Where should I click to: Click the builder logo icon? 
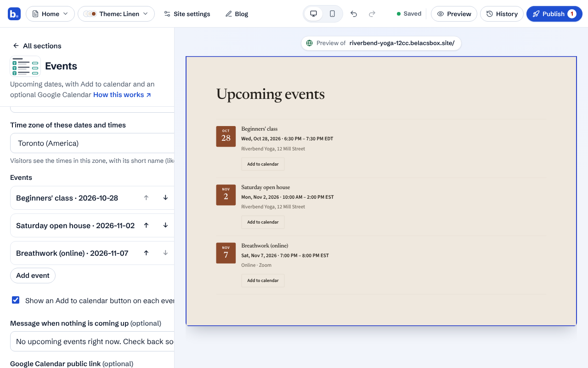(14, 14)
